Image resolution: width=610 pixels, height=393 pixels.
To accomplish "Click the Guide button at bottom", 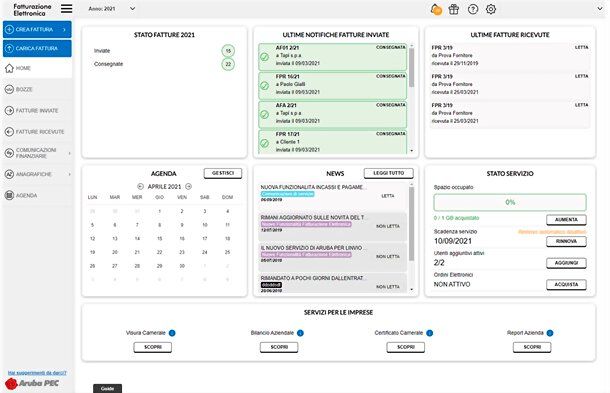I will tap(107, 388).
